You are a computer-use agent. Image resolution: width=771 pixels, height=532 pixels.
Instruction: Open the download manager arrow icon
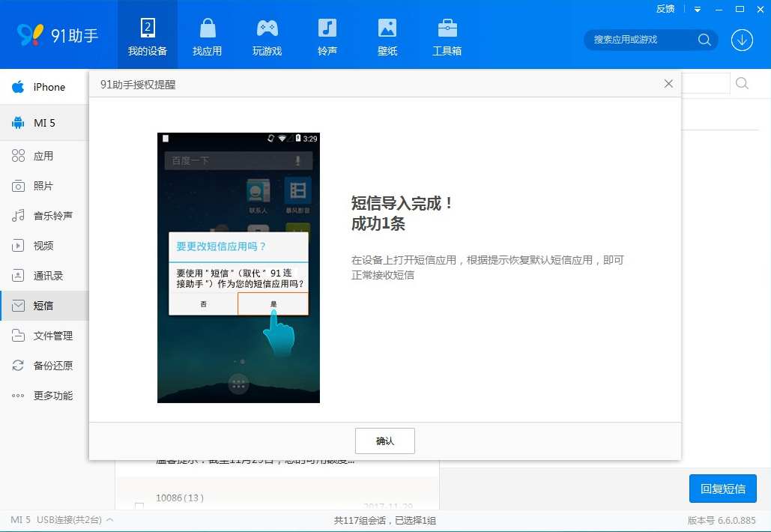tap(742, 40)
